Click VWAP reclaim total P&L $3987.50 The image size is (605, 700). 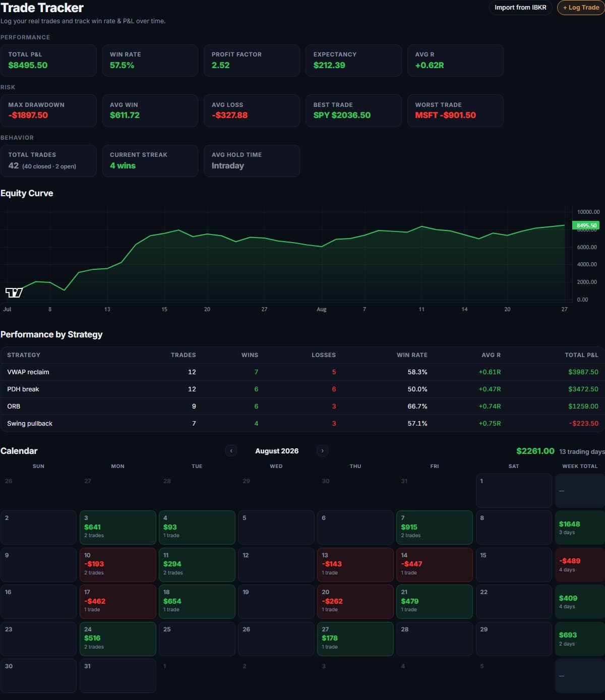583,372
